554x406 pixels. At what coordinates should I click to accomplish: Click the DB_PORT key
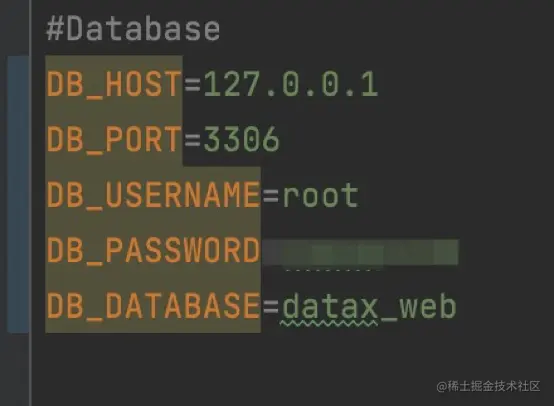[x=114, y=139]
